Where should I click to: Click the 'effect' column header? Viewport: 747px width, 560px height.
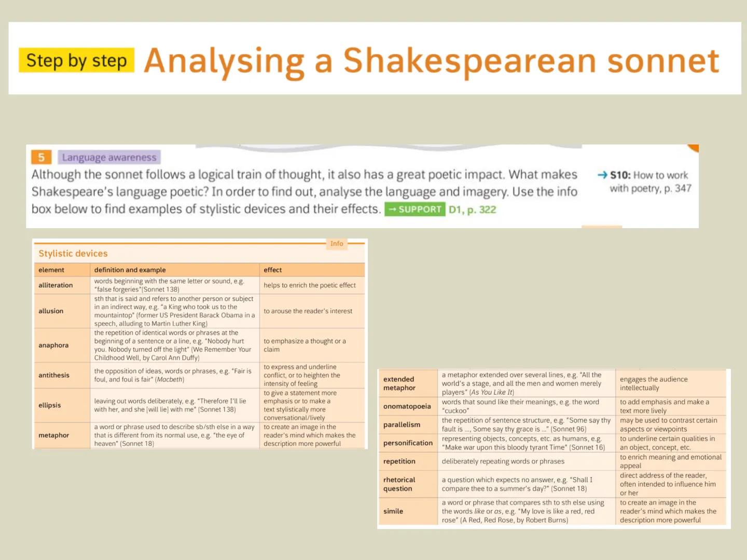pyautogui.click(x=273, y=270)
